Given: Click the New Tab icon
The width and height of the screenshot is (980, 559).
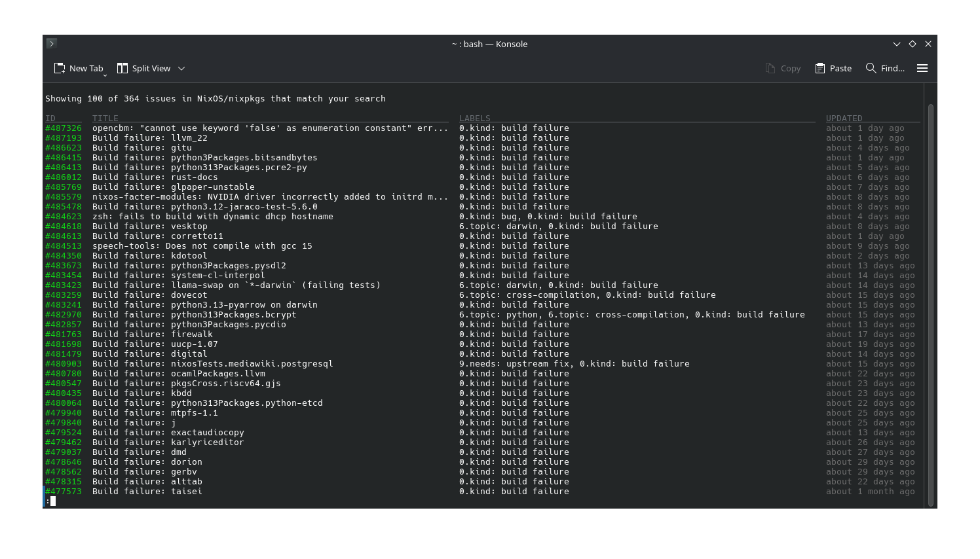Looking at the screenshot, I should click(x=60, y=68).
